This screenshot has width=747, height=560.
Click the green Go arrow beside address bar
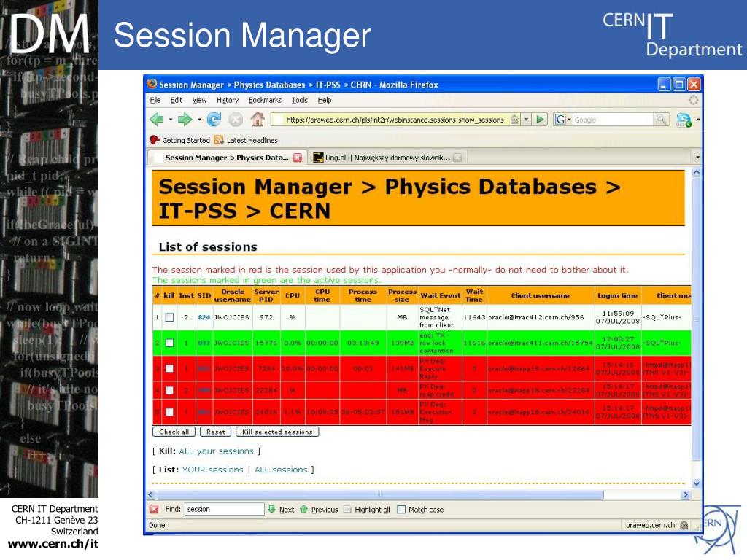click(541, 119)
